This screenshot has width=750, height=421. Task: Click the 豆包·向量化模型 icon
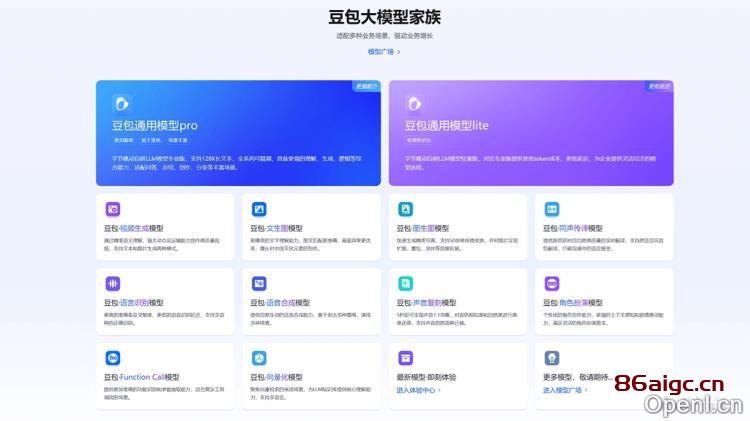pos(259,358)
